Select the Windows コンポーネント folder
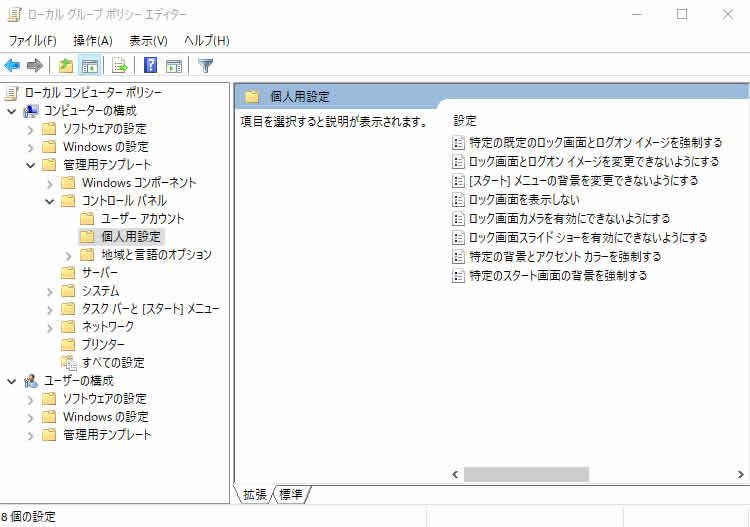 click(x=139, y=183)
